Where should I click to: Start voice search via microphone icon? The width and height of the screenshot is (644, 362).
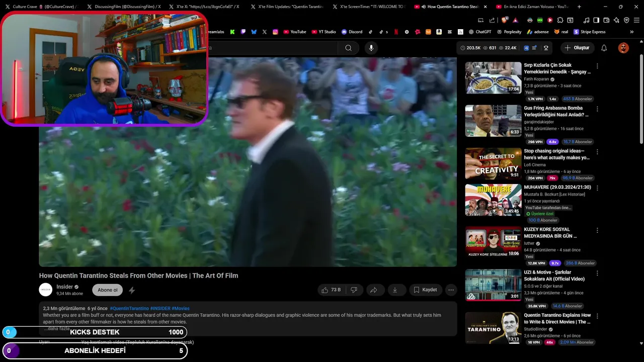point(371,48)
